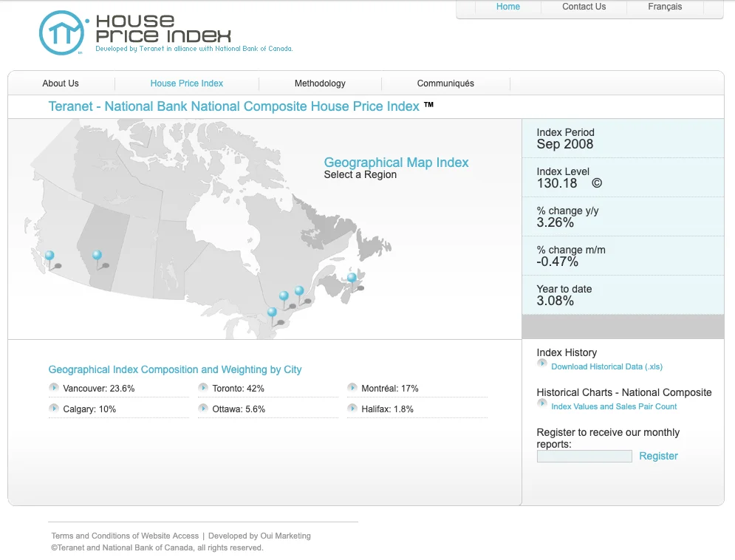Open Terms and Conditions of Website Access

125,536
